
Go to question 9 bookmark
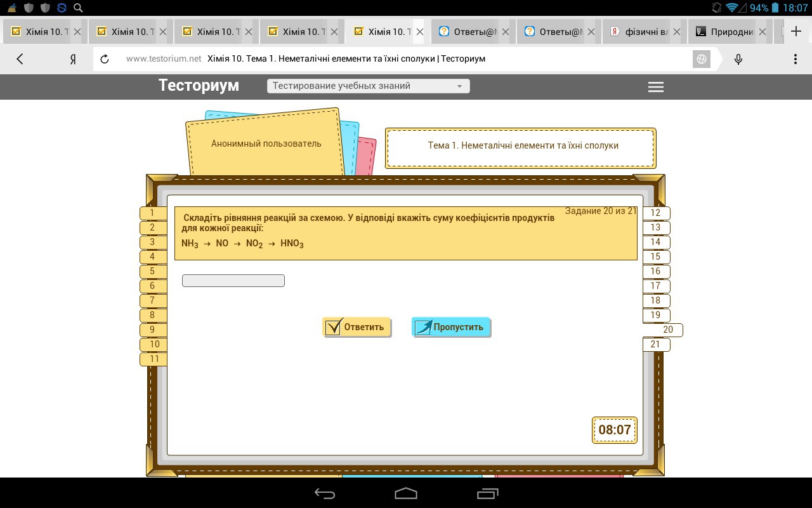[152, 330]
